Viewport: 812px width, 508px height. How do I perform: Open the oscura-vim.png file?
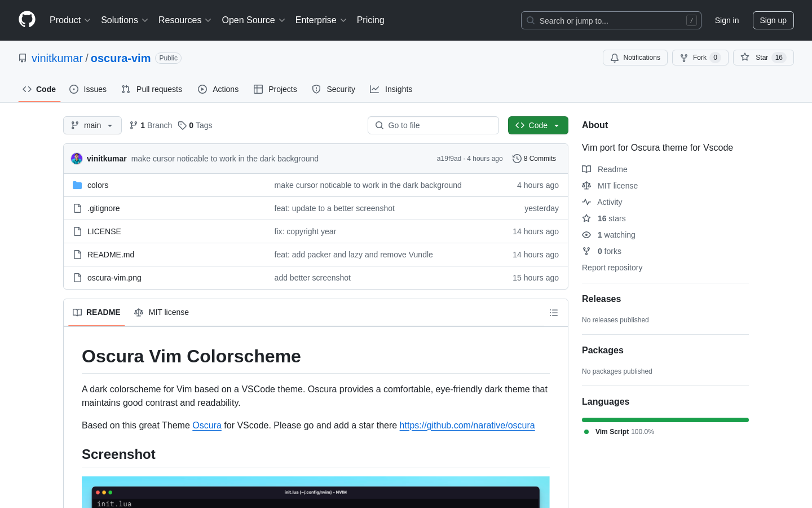pyautogui.click(x=114, y=278)
